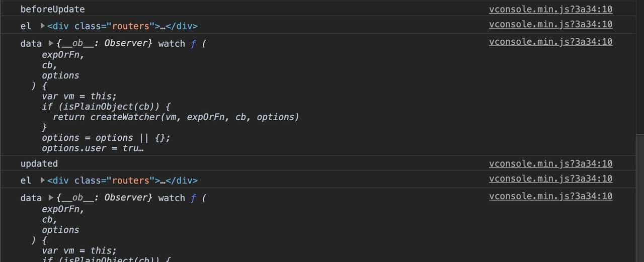Screen dimensions: 644x262
Task: Expand second div routers element arrow
Action: pos(43,181)
